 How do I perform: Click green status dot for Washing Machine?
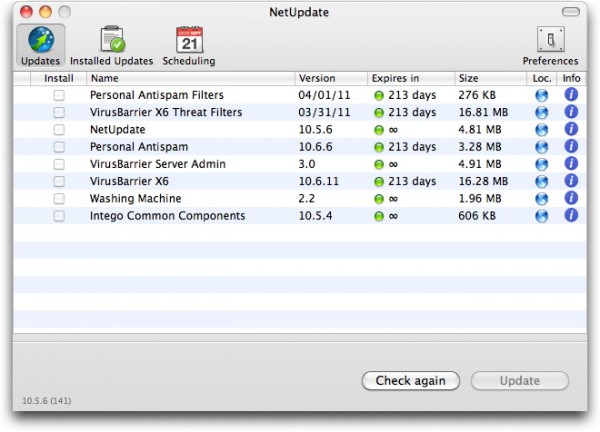(x=379, y=199)
